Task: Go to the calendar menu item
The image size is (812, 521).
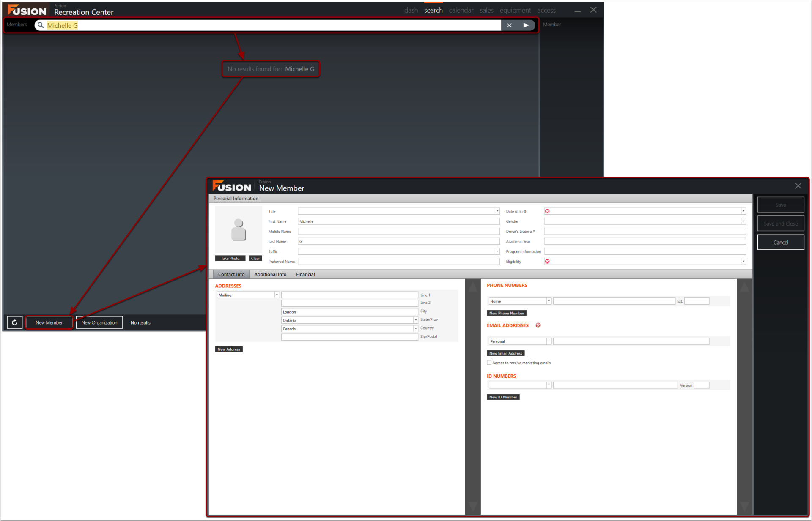Action: pyautogui.click(x=461, y=10)
